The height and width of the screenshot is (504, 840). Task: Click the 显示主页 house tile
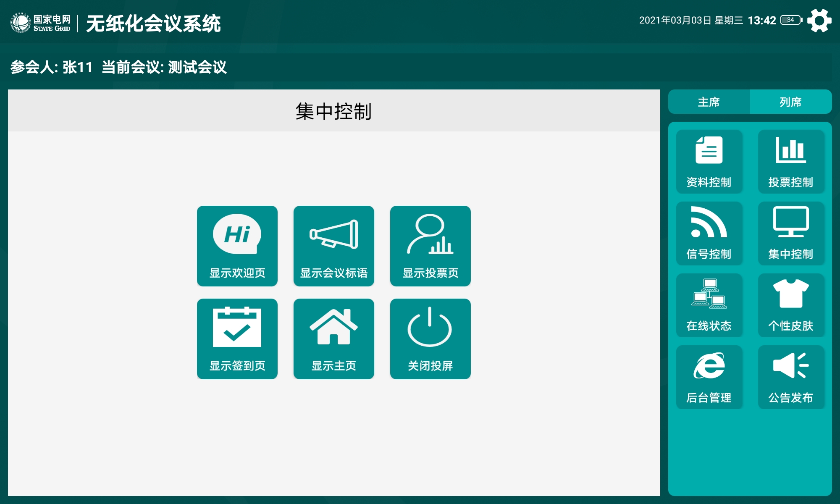(x=334, y=339)
